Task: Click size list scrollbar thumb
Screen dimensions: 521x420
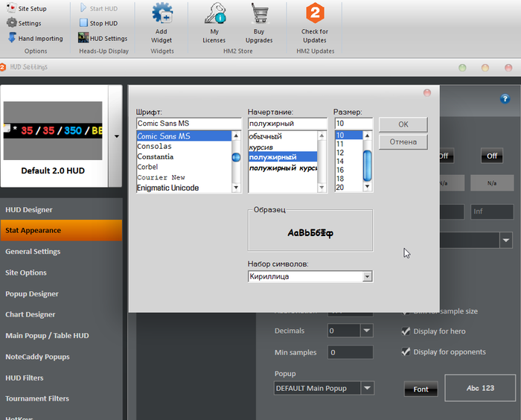Action: 367,165
